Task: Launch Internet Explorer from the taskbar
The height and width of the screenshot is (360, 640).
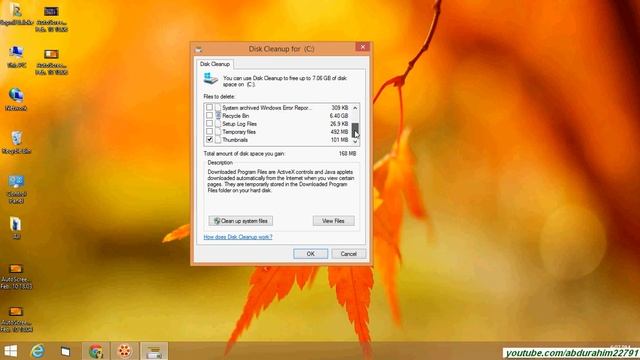Action: 38,351
